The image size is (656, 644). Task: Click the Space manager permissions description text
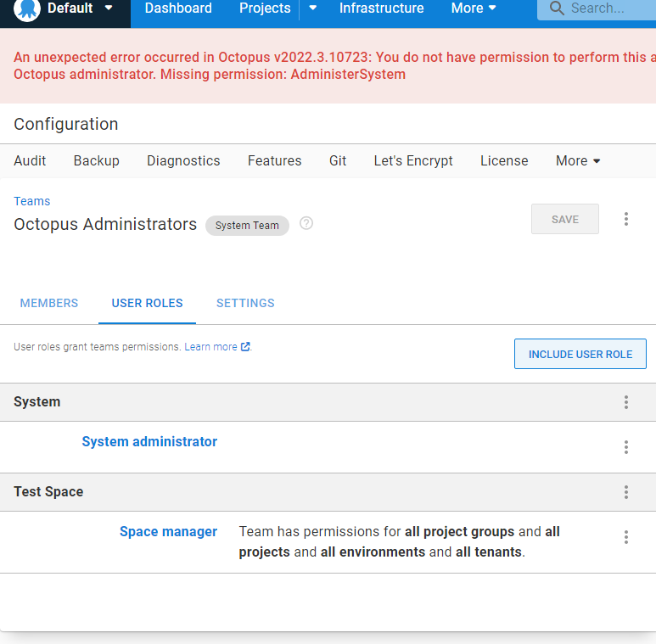tap(399, 541)
